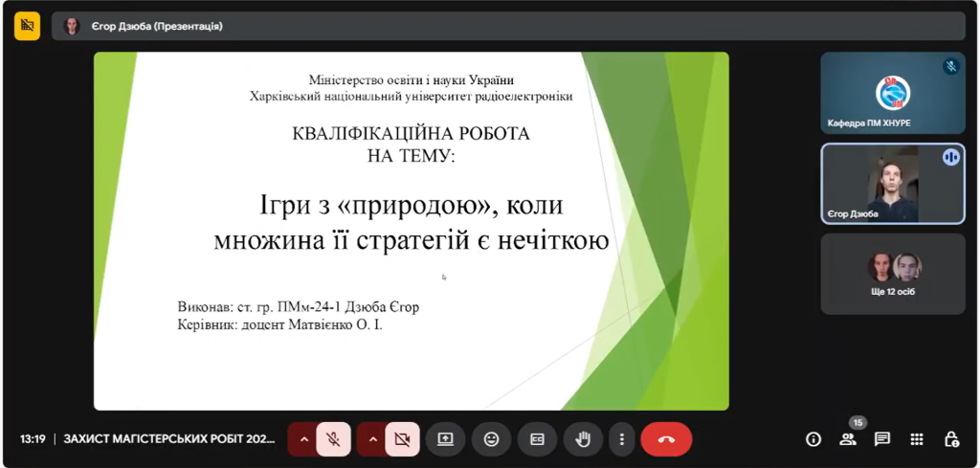Select the Єгор Дзюба video tile
This screenshot has width=980, height=468.
[892, 184]
